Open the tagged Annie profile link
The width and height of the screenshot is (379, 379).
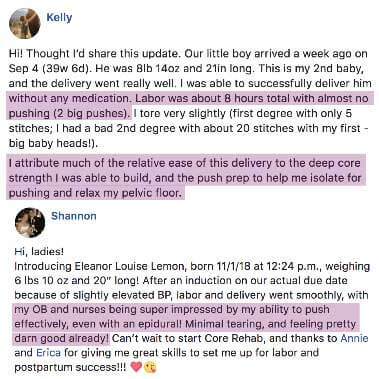pos(354,338)
